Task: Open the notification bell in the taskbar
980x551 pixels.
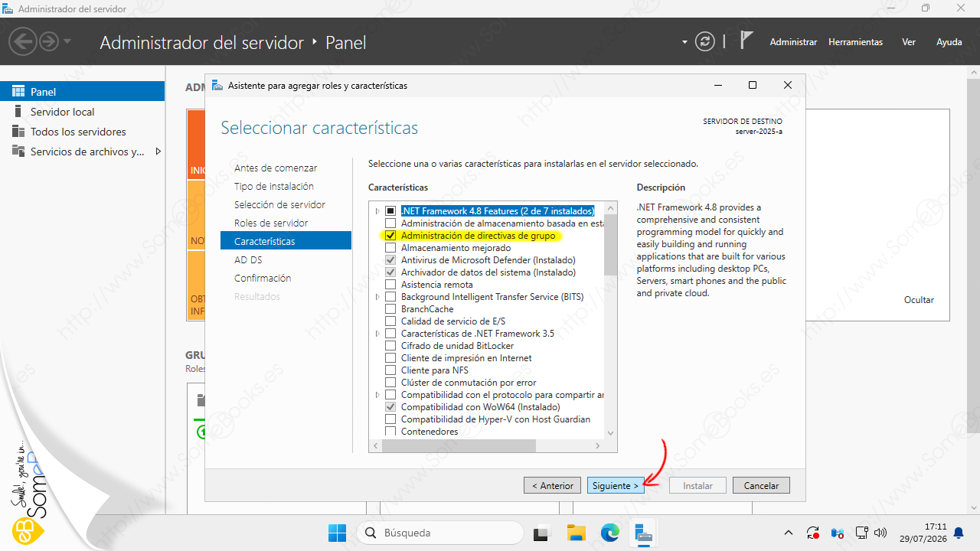Action: pos(959,533)
